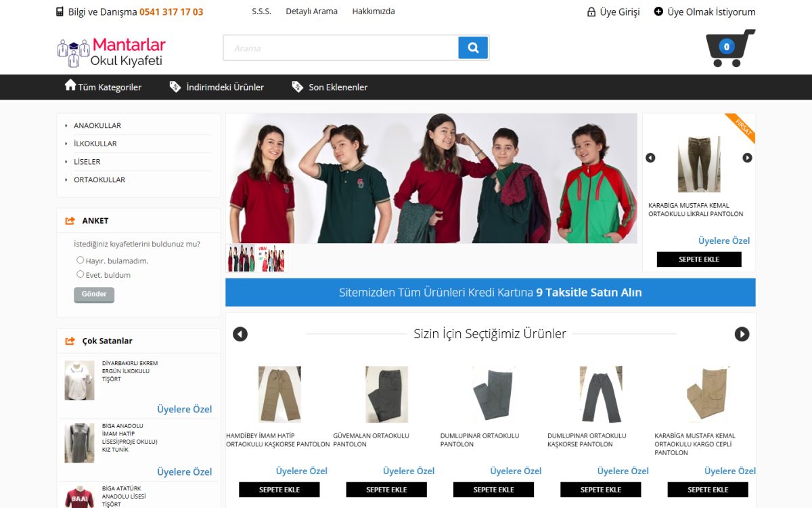
Task: Open the Detaylı Arama page
Action: (312, 12)
